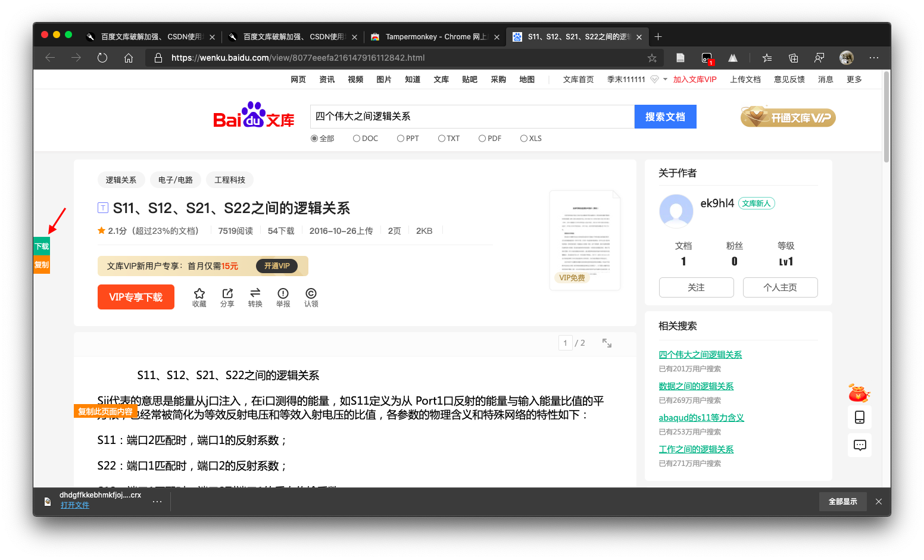Click the orange 复制 side button

(x=42, y=265)
